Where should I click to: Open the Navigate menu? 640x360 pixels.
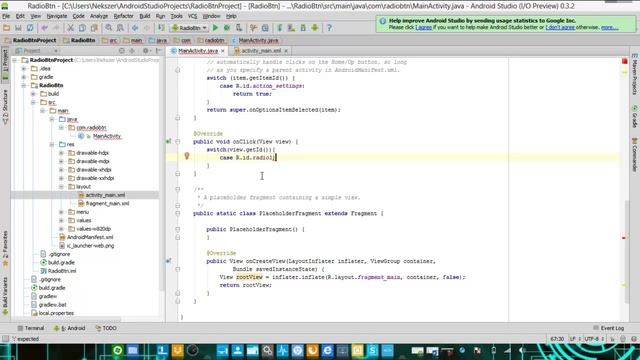click(57, 16)
